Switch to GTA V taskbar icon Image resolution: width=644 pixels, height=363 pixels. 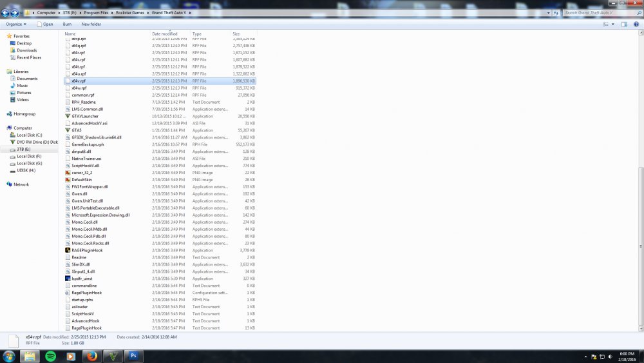[x=113, y=356]
